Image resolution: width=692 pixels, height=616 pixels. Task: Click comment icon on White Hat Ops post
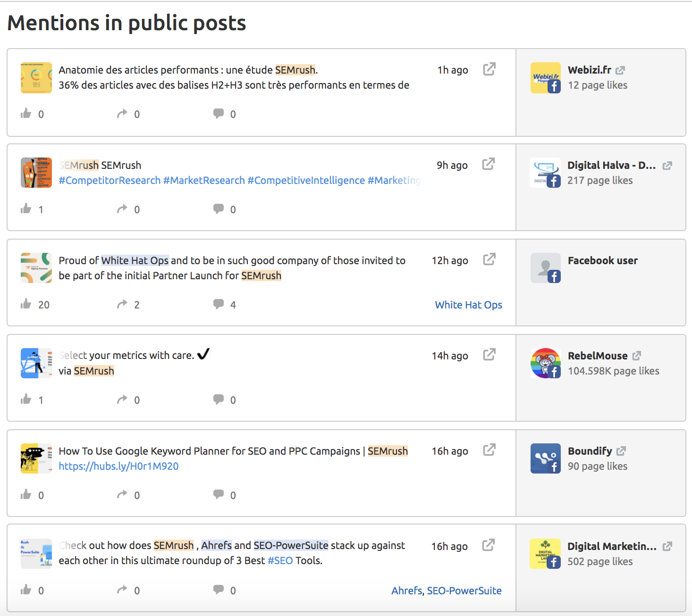click(219, 304)
